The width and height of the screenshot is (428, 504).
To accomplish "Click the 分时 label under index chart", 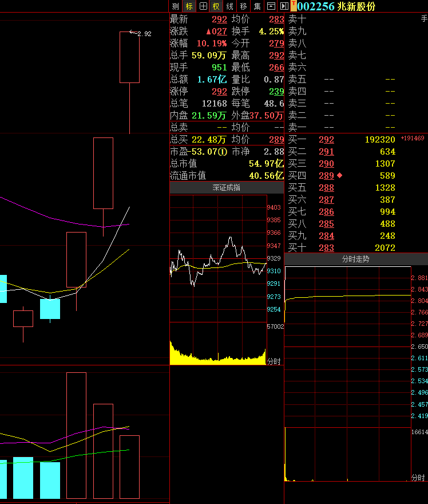I will [274, 361].
